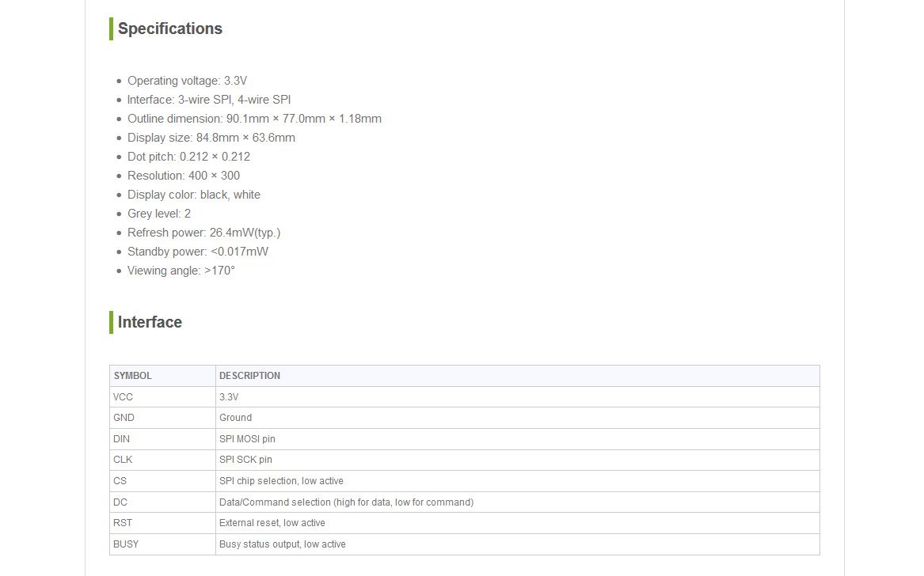The height and width of the screenshot is (576, 924).
Task: Click 'Display color: black, white' item
Action: tap(193, 195)
